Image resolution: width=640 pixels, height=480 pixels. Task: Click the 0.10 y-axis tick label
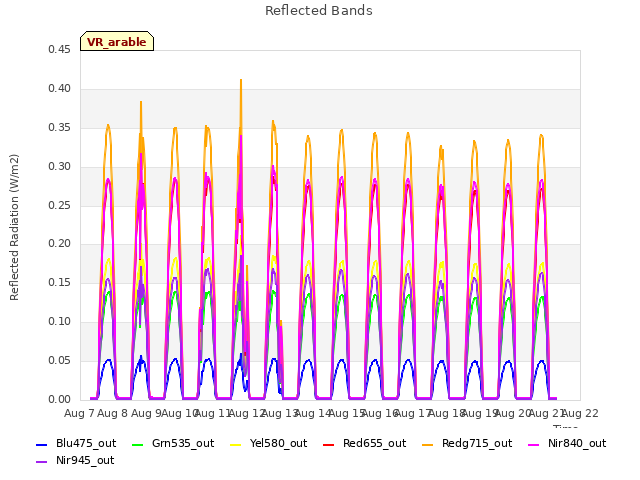click(x=59, y=322)
